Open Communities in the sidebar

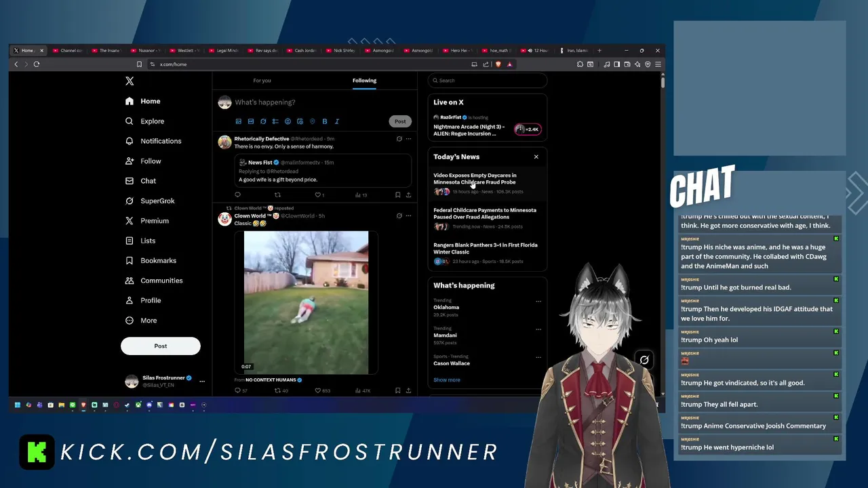[154, 281]
